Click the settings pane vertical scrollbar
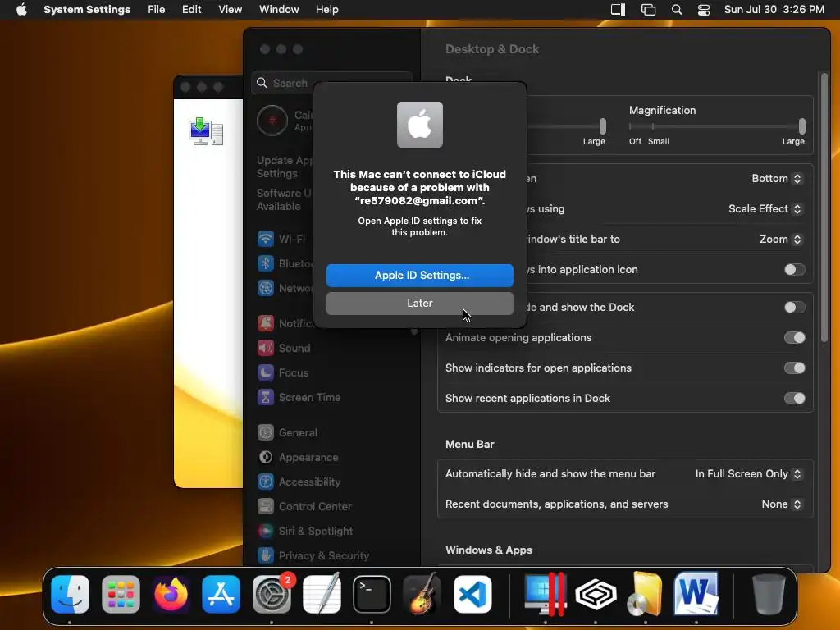Image resolution: width=840 pixels, height=630 pixels. 824,207
